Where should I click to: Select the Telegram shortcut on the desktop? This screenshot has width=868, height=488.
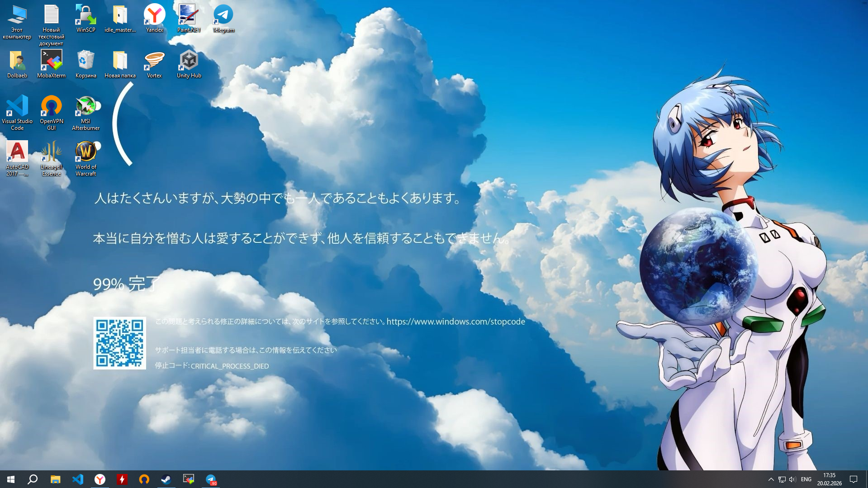pos(223,19)
